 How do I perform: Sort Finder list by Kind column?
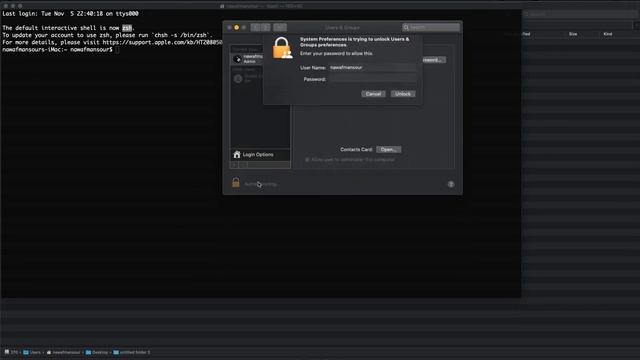pyautogui.click(x=608, y=34)
